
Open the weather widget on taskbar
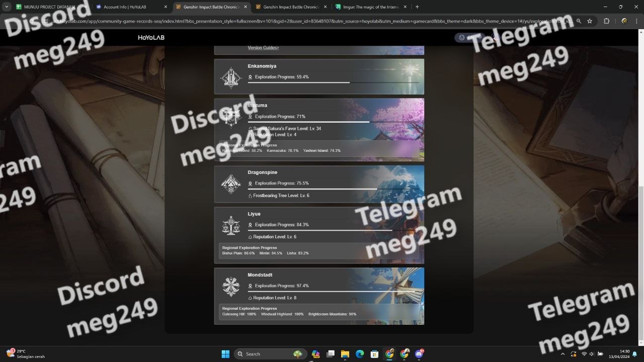[25, 354]
